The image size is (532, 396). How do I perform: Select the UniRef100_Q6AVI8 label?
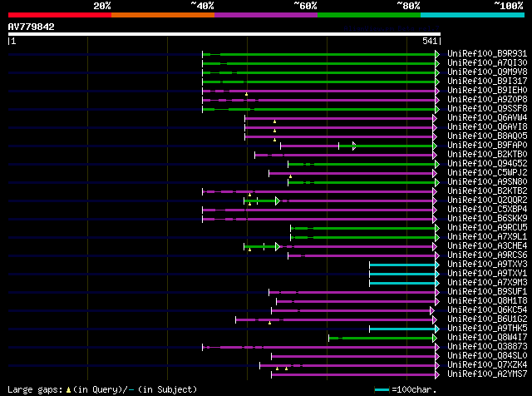(x=487, y=127)
